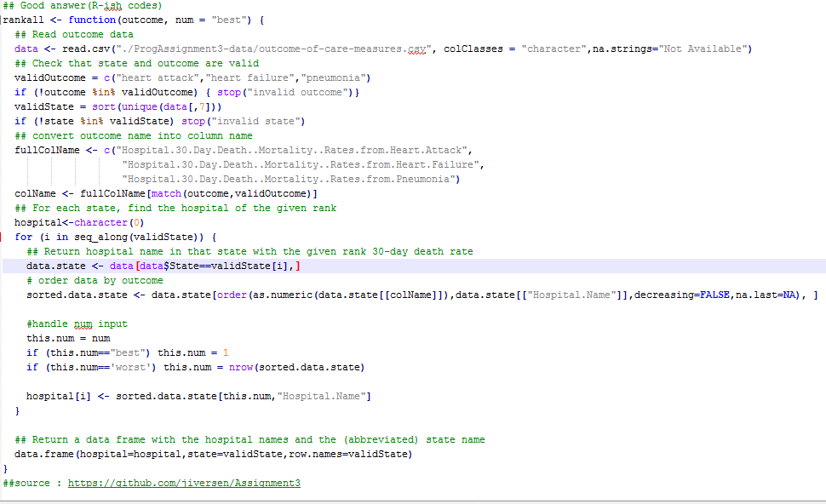Click 'match' in the colName line

point(166,194)
